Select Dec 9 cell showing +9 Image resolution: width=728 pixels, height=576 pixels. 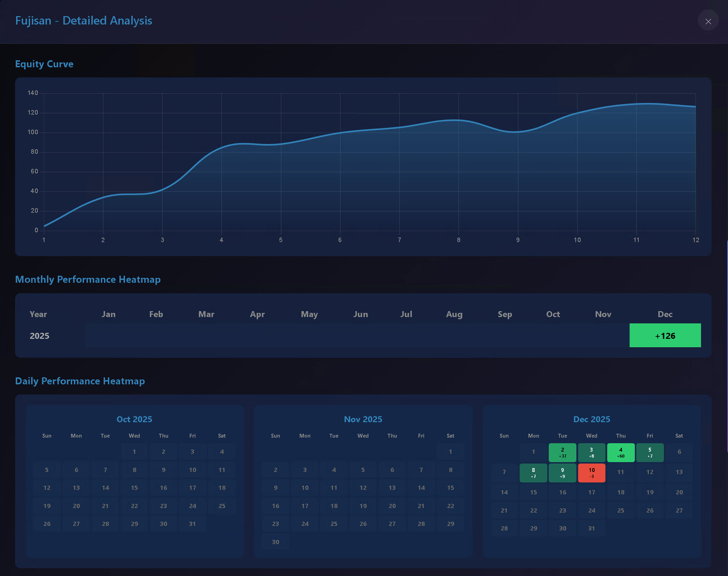[x=562, y=473]
